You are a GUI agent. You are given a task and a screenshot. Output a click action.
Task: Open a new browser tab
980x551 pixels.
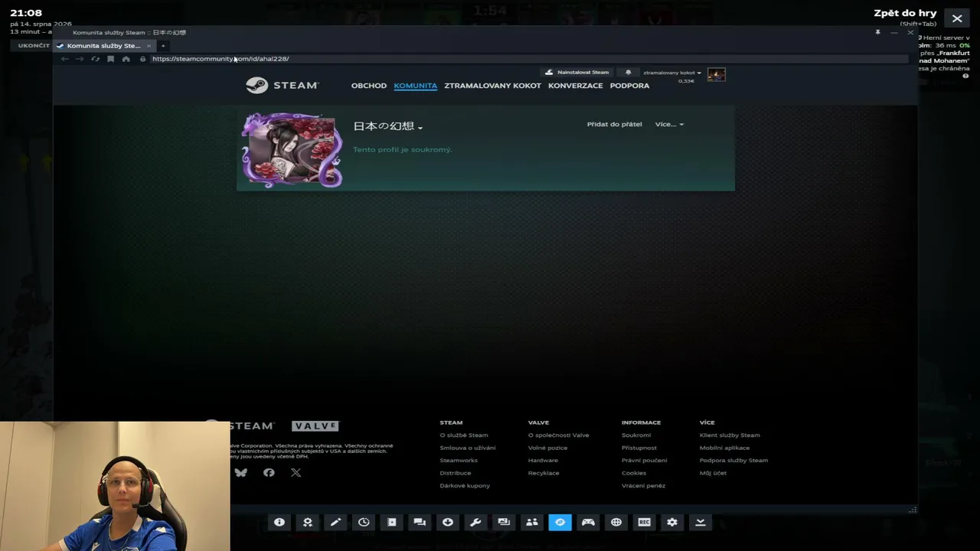(163, 46)
